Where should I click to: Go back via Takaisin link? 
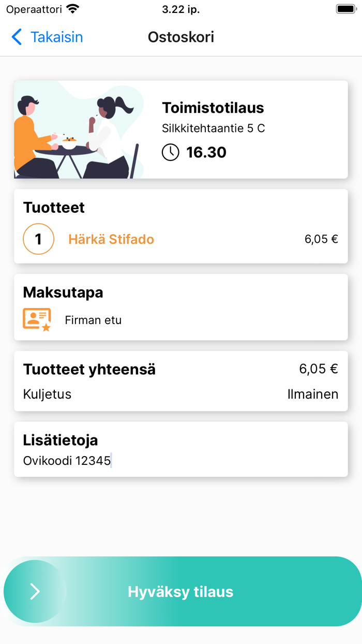pyautogui.click(x=56, y=37)
